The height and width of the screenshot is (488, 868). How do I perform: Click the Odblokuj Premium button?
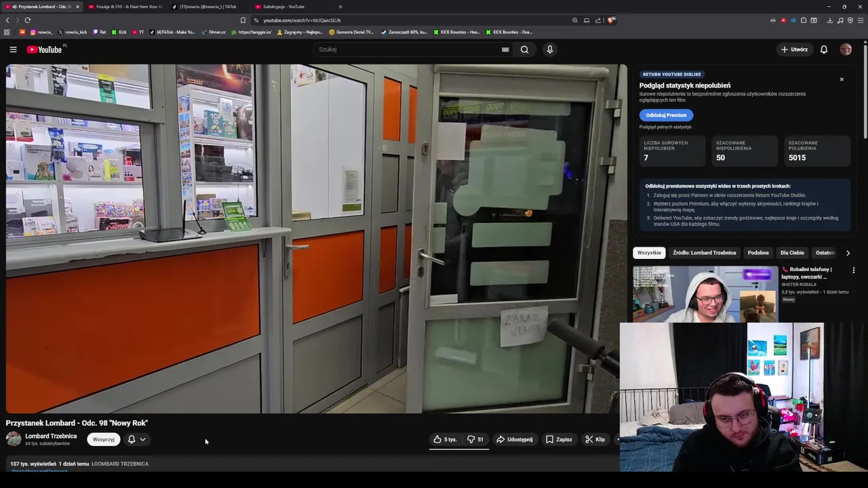click(666, 115)
